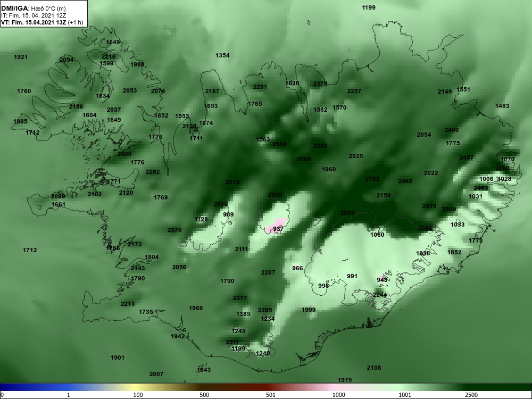This screenshot has height=399, width=532.
Task: Click the yellow segment of the color scale
Action: tap(134, 387)
